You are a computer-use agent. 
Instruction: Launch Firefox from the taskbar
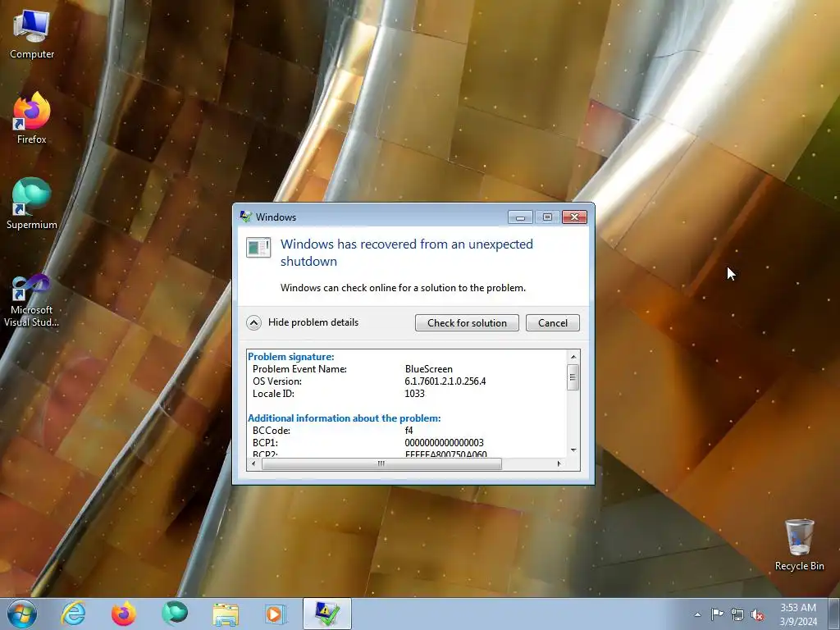124,614
